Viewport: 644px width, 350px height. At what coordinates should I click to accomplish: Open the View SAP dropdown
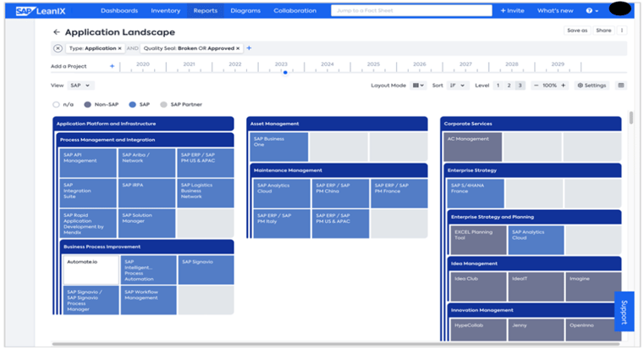(80, 86)
